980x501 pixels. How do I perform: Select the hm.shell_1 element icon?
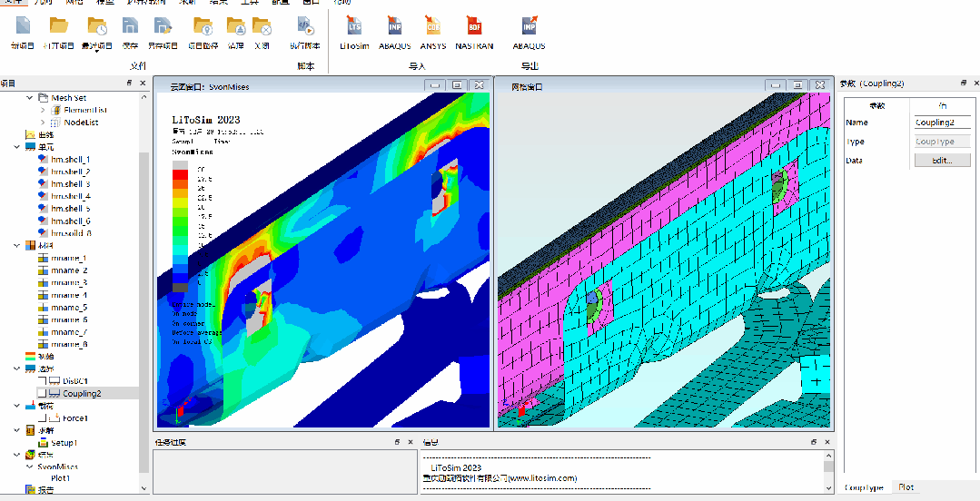[x=43, y=160]
